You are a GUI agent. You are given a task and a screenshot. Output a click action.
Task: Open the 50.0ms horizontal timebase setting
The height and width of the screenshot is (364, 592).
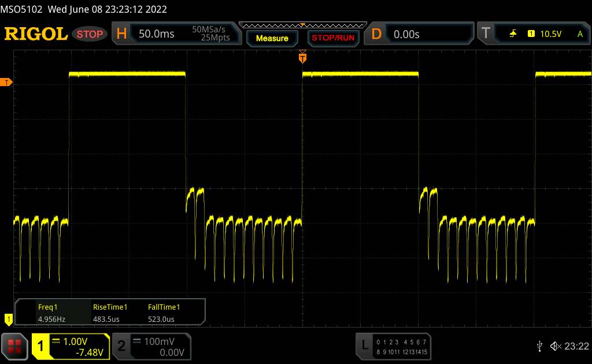156,34
